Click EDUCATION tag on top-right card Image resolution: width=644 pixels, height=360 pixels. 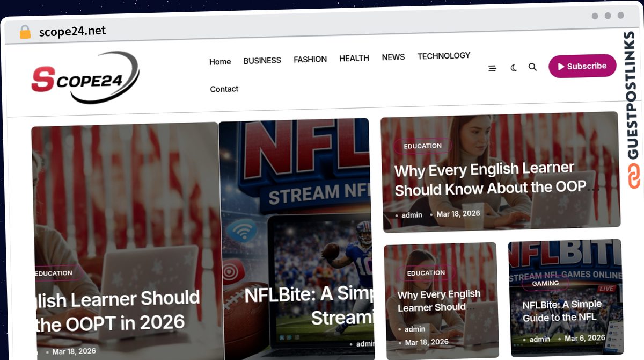pos(423,146)
